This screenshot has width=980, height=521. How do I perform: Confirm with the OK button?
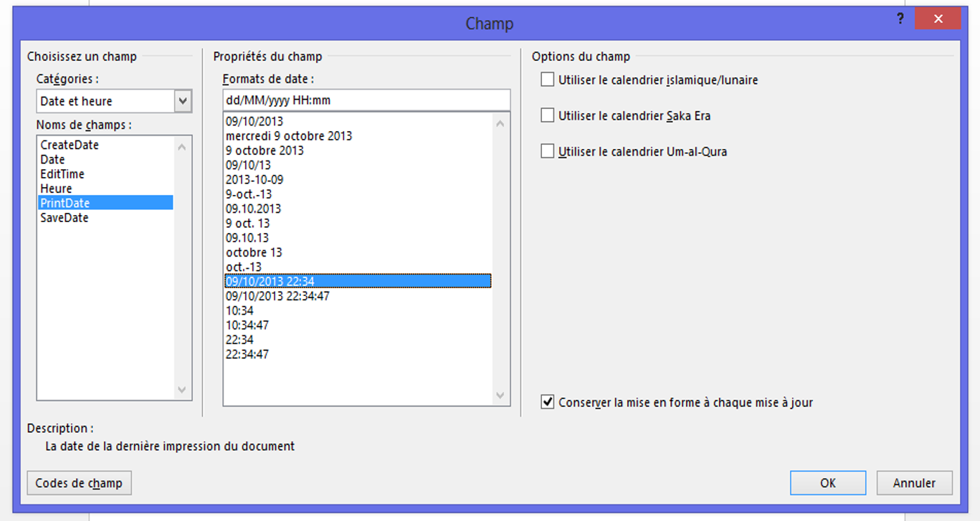(x=827, y=483)
